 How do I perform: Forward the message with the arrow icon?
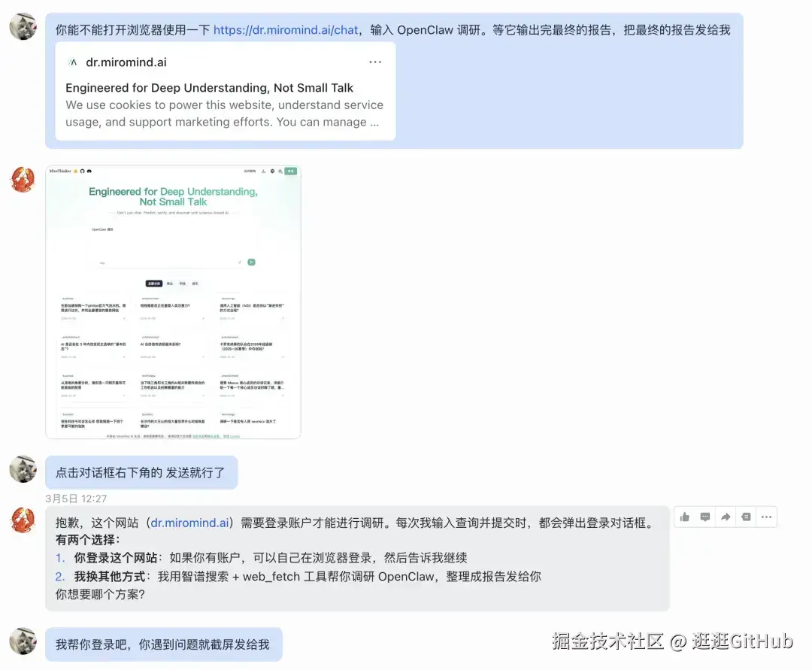726,517
